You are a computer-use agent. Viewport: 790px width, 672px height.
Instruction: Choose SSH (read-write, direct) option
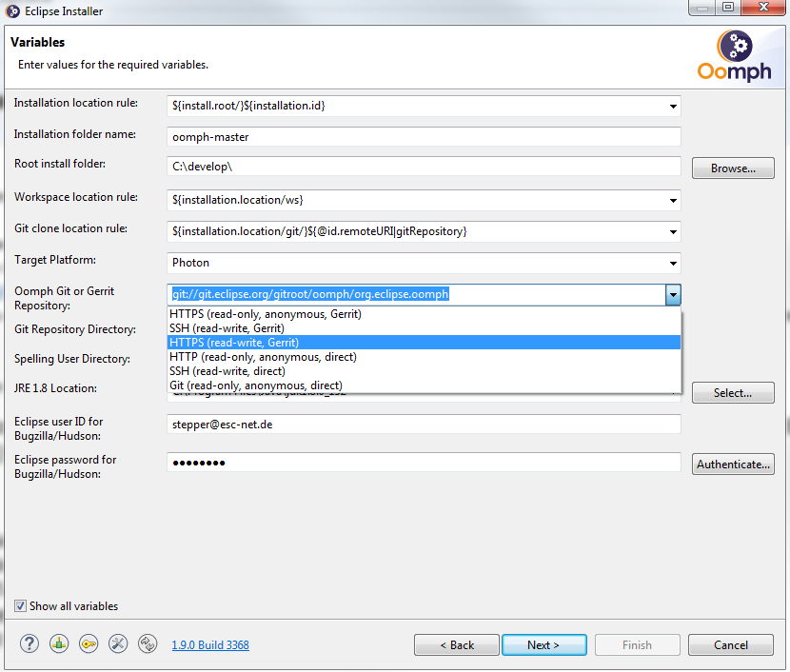coord(424,371)
